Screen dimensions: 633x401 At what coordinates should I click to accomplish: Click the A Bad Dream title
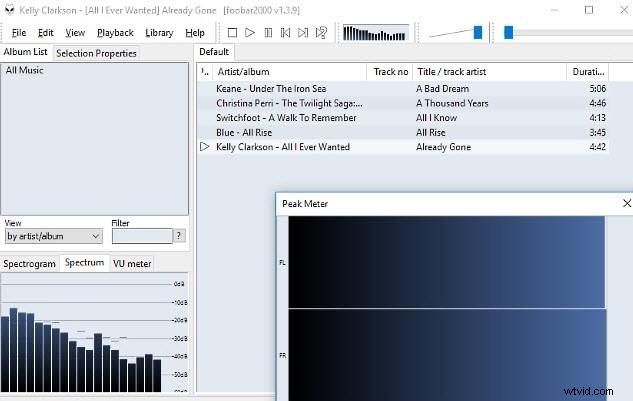pyautogui.click(x=442, y=89)
